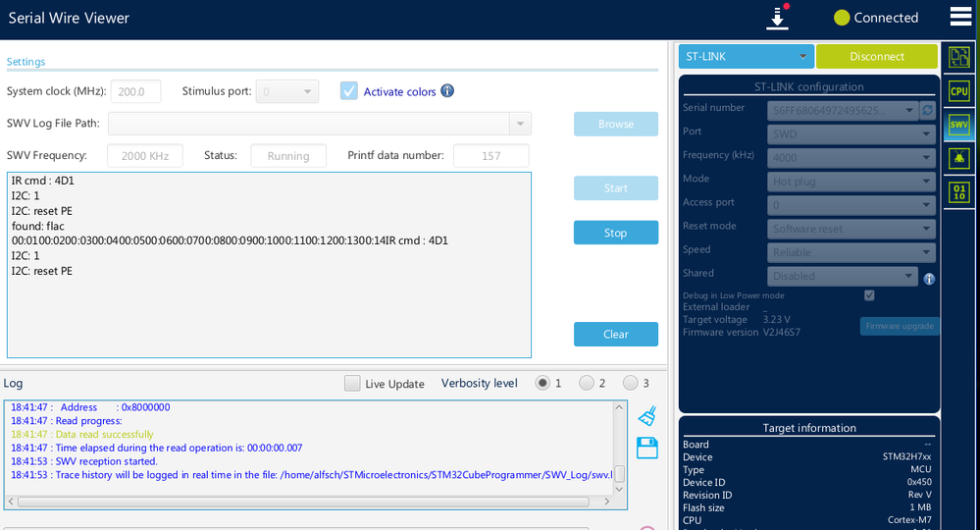Click the yellow Connected status indicator
The height and width of the screenshot is (530, 980).
coord(842,18)
